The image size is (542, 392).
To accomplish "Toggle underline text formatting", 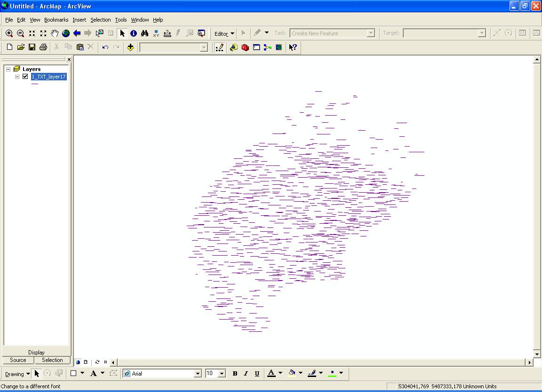I will tap(257, 373).
